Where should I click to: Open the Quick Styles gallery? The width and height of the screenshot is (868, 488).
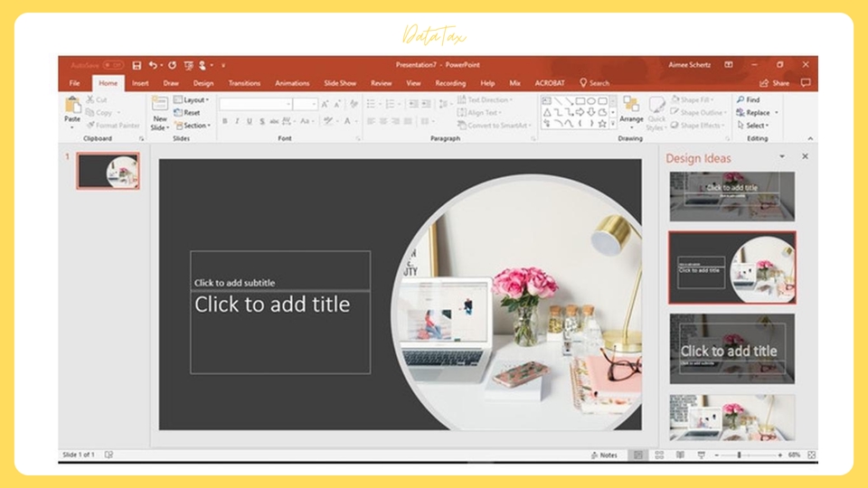pyautogui.click(x=656, y=114)
